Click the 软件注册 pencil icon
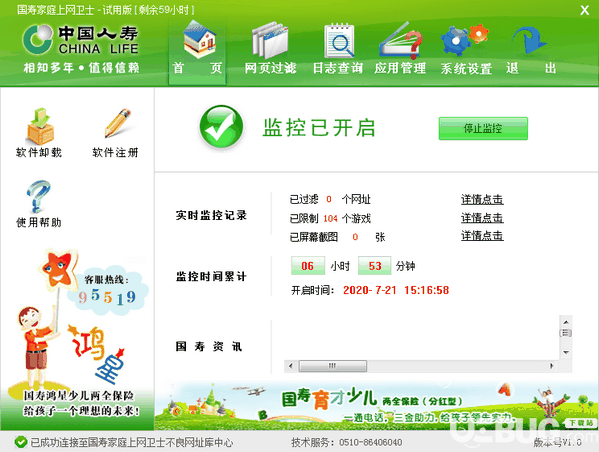 (x=117, y=123)
